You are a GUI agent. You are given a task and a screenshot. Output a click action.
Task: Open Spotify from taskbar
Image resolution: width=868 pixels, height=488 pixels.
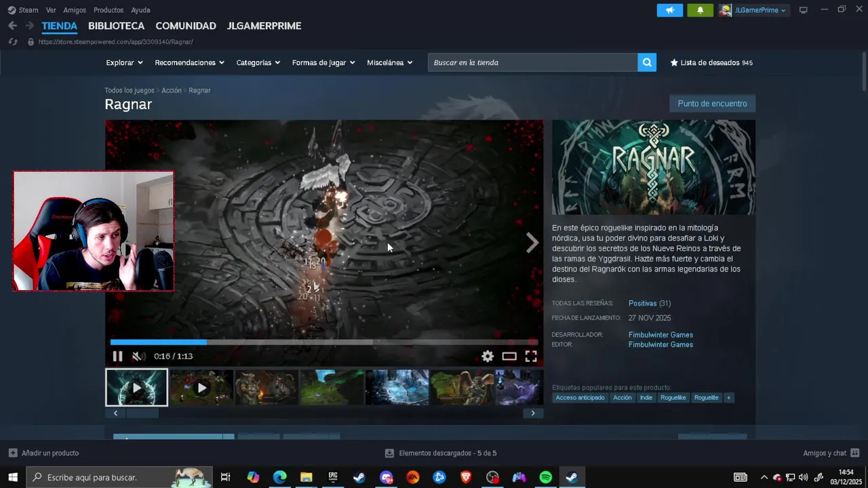point(546,477)
